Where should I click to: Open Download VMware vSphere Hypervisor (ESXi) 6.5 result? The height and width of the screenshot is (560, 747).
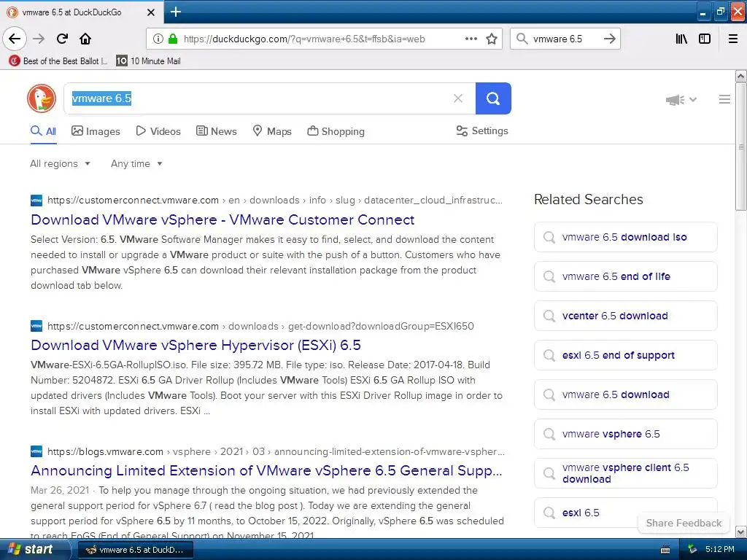tap(196, 345)
